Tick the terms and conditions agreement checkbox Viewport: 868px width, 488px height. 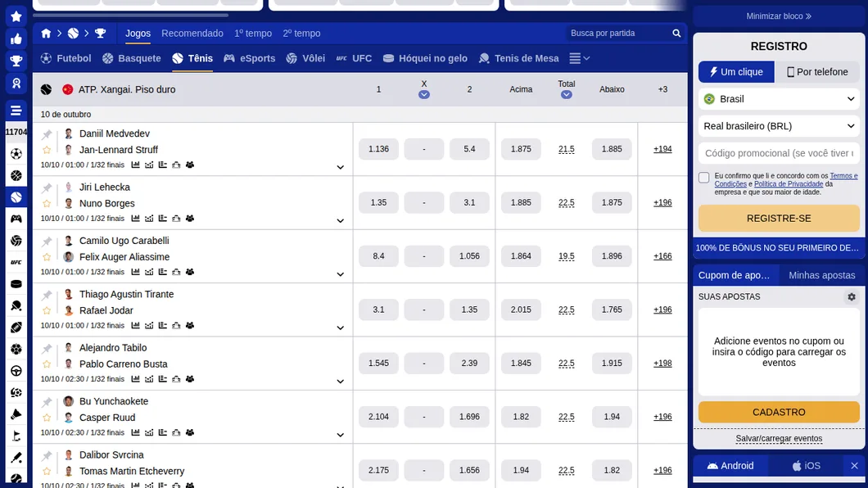click(x=703, y=178)
